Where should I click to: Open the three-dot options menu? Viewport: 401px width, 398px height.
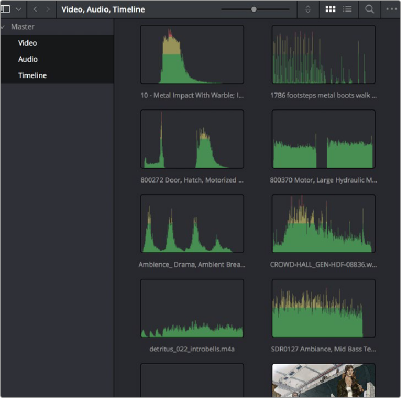coord(392,9)
